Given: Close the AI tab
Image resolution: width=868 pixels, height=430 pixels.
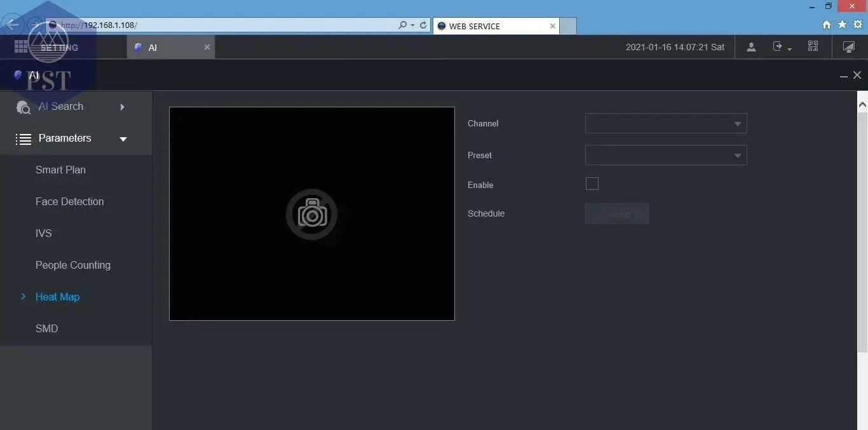Looking at the screenshot, I should [207, 47].
